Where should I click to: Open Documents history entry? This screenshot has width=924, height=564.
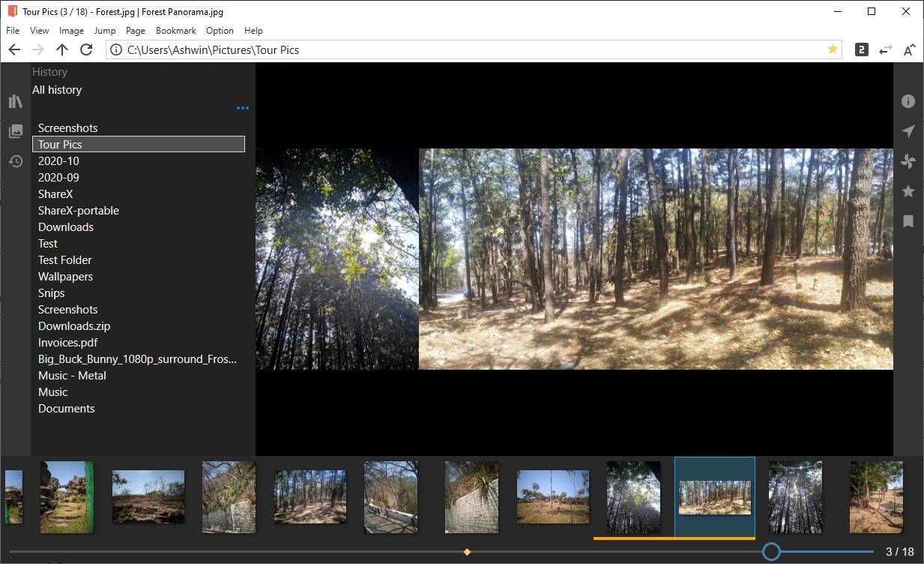[x=139, y=409]
